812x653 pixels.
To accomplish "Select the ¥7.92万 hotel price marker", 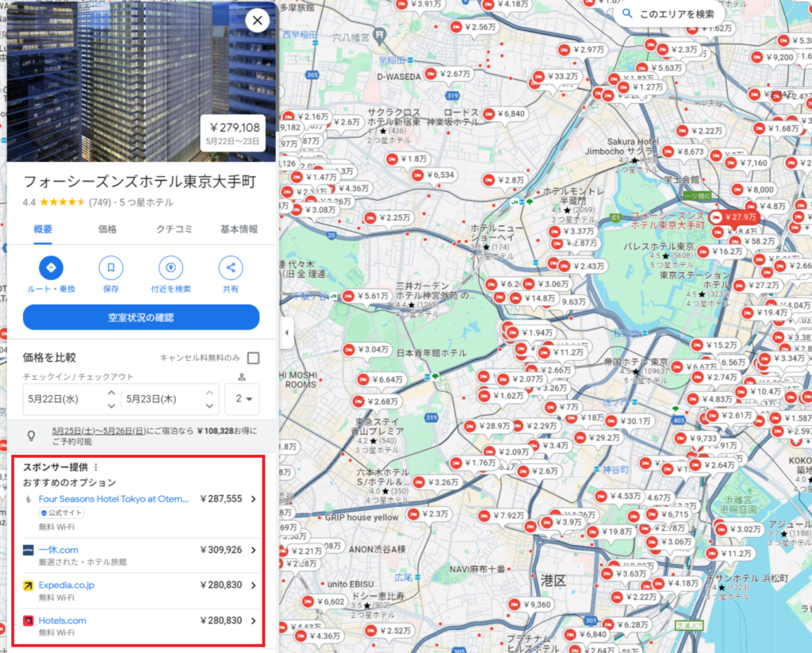I will 502,515.
